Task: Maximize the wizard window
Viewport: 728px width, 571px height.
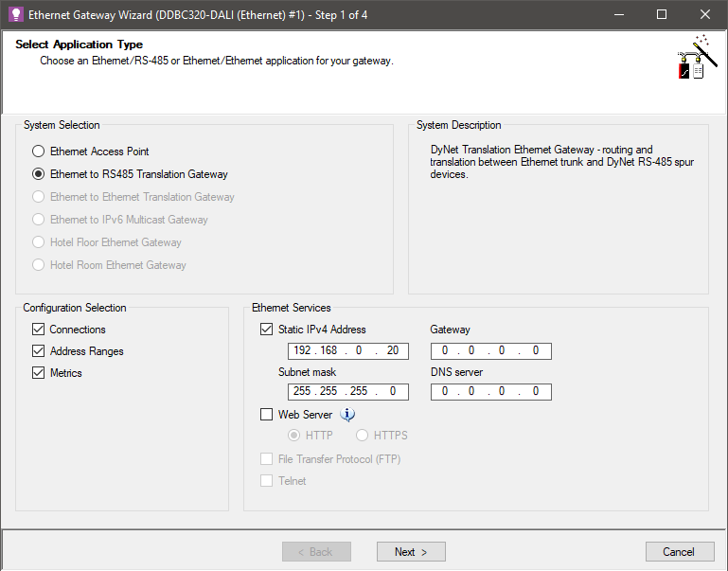Action: (x=662, y=15)
